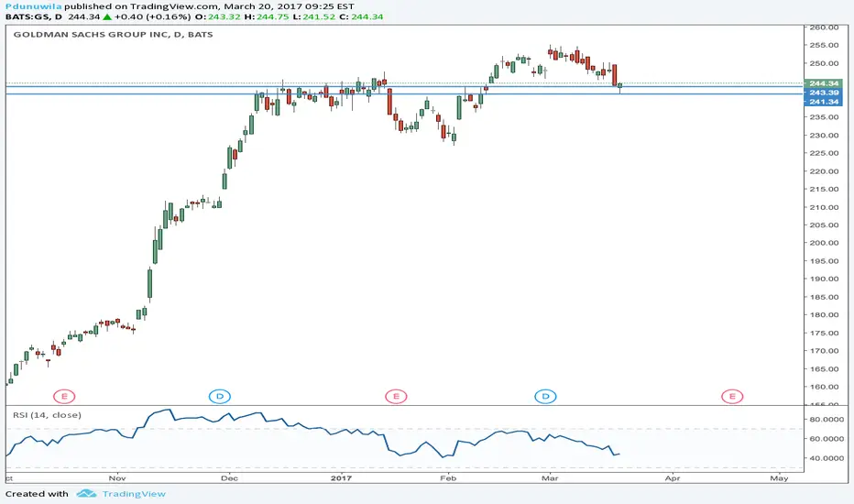Screen dimensions: 854x504
Task: Click the Nov label on time axis
Action: tap(117, 478)
